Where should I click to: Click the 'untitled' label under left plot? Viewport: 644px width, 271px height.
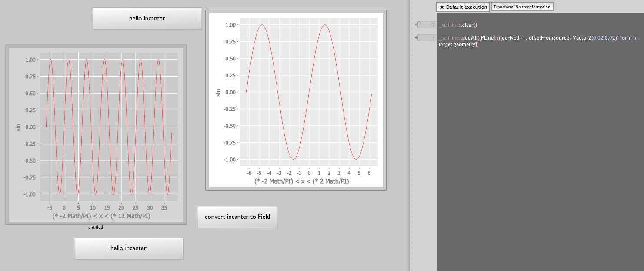pos(96,227)
